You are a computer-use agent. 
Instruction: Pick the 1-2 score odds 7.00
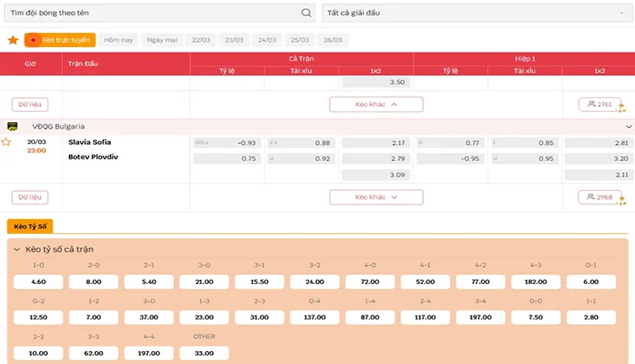pos(94,317)
